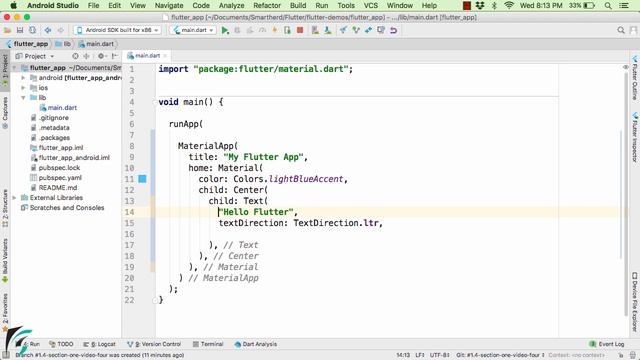The width and height of the screenshot is (640, 360).
Task: Collapse main function fold marker at line 4
Action: tap(155, 102)
